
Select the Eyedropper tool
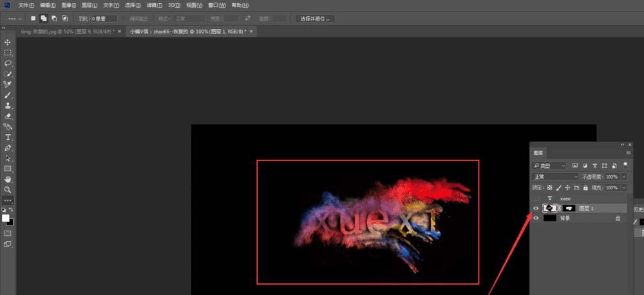click(8, 84)
